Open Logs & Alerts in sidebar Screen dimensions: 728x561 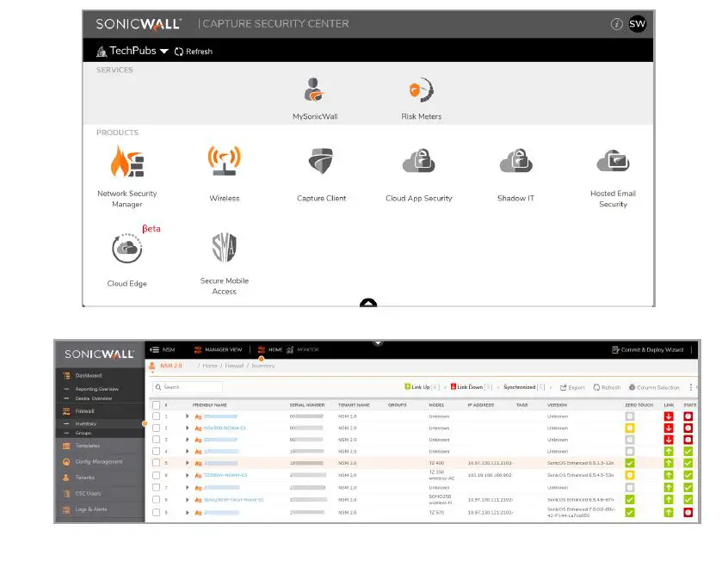point(91,509)
